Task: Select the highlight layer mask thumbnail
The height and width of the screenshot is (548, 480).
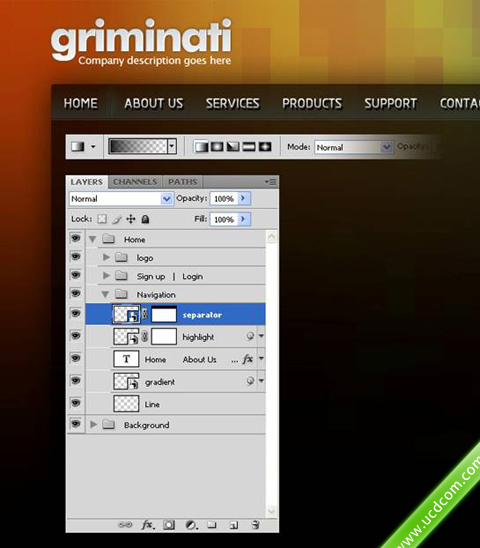Action: click(164, 337)
